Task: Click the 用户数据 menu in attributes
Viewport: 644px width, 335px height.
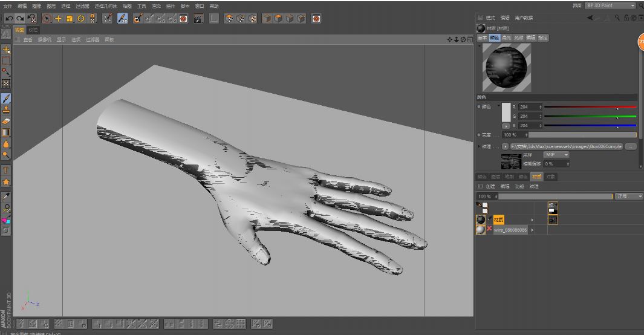Action: click(524, 18)
